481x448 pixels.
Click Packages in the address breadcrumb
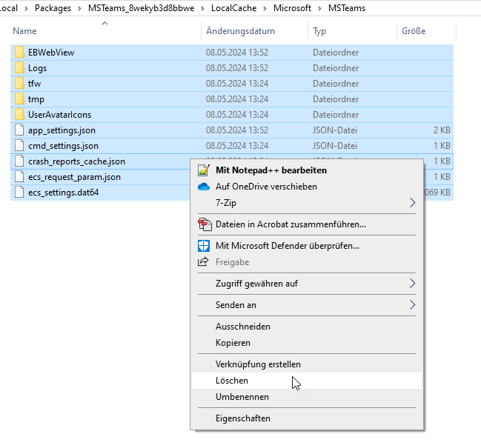tap(53, 8)
